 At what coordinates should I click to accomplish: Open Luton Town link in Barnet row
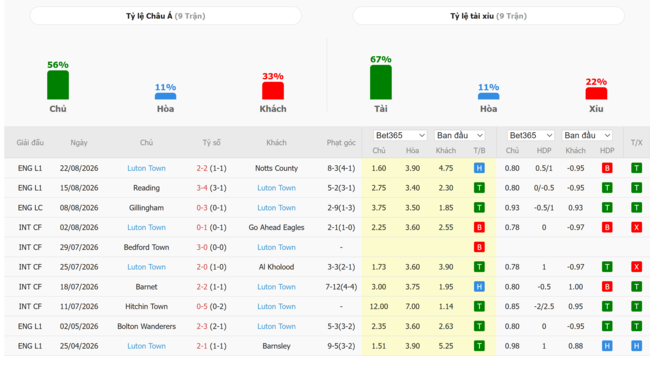coord(276,287)
